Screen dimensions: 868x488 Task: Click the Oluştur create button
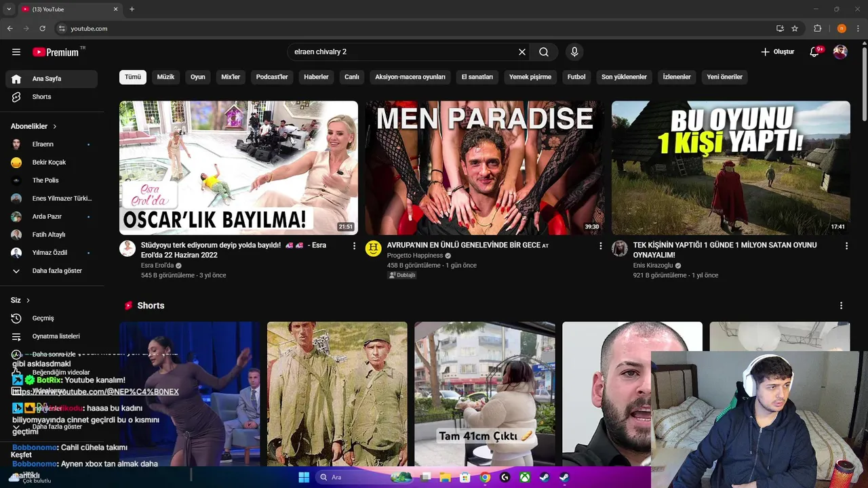(x=777, y=52)
